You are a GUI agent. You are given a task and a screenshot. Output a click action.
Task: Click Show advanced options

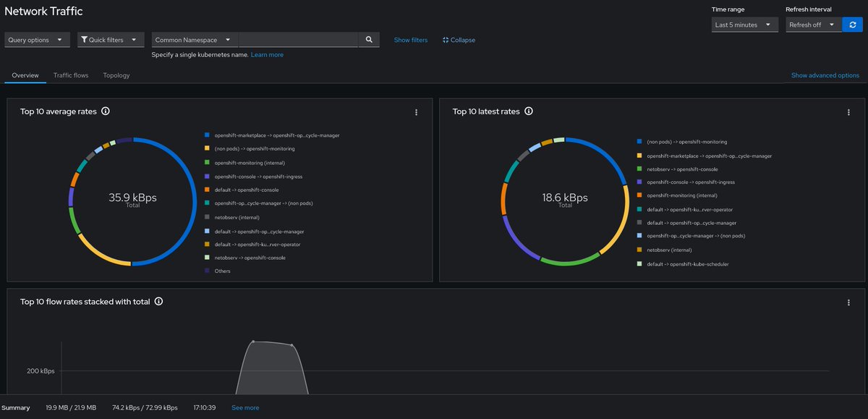825,75
